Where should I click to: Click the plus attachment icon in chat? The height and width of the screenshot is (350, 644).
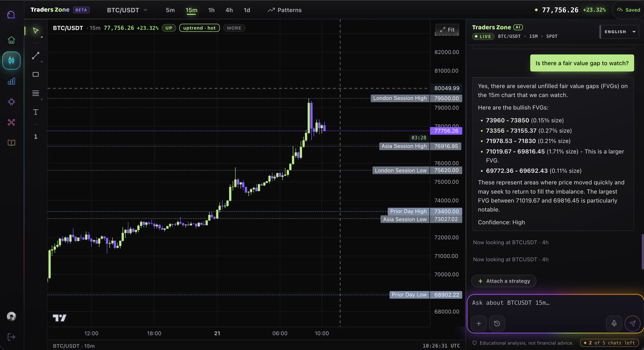click(479, 324)
